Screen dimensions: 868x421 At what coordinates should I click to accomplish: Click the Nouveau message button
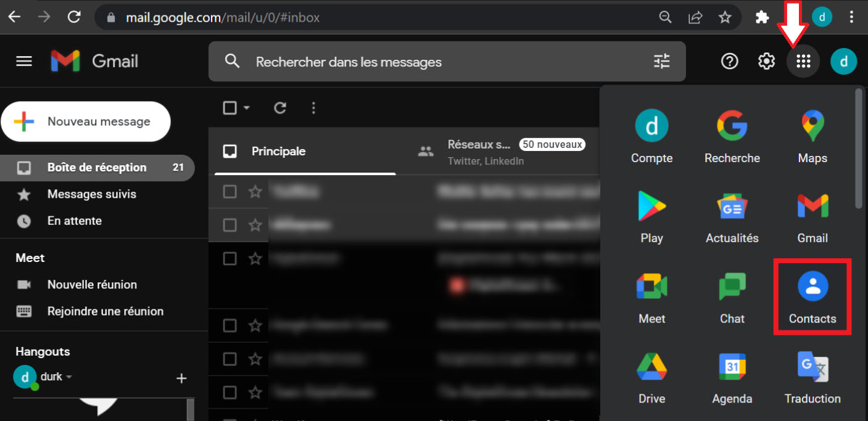[x=86, y=121]
